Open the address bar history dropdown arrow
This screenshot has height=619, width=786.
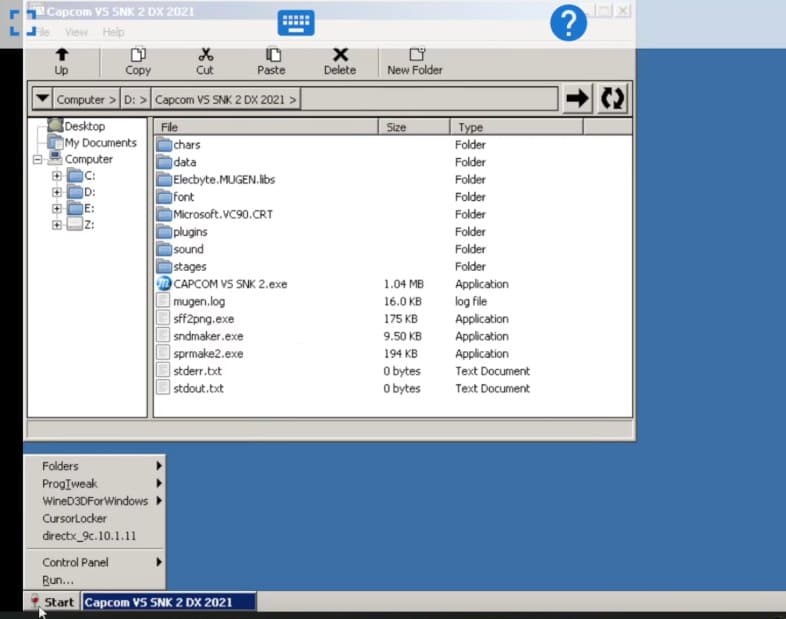click(x=43, y=98)
